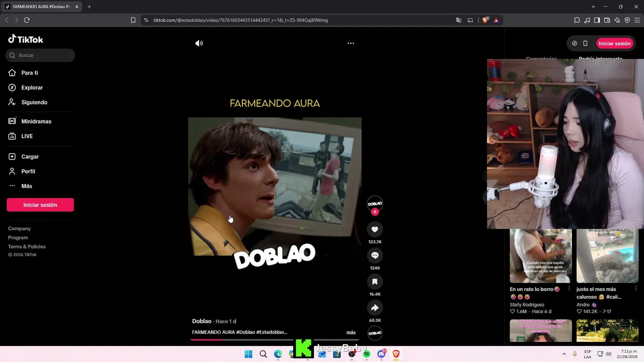This screenshot has width=644, height=362.
Task: Go forward using the browser forward arrow
Action: coord(16,20)
